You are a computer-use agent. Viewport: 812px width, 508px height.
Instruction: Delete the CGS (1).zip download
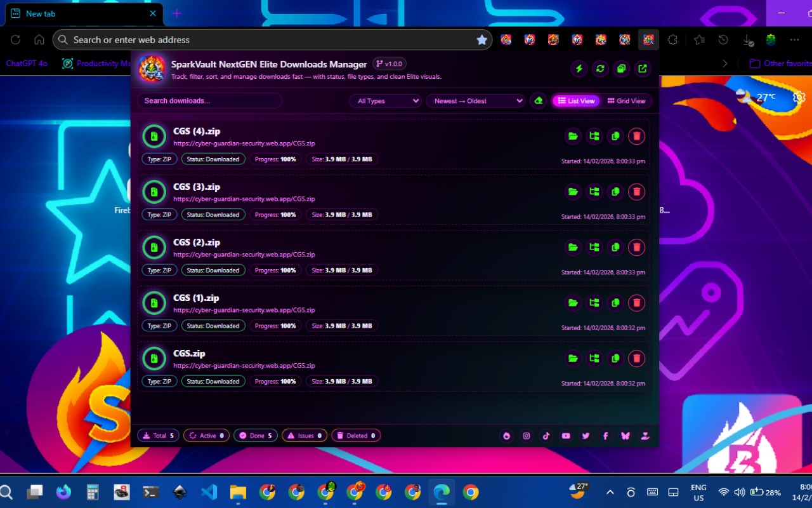tap(636, 303)
